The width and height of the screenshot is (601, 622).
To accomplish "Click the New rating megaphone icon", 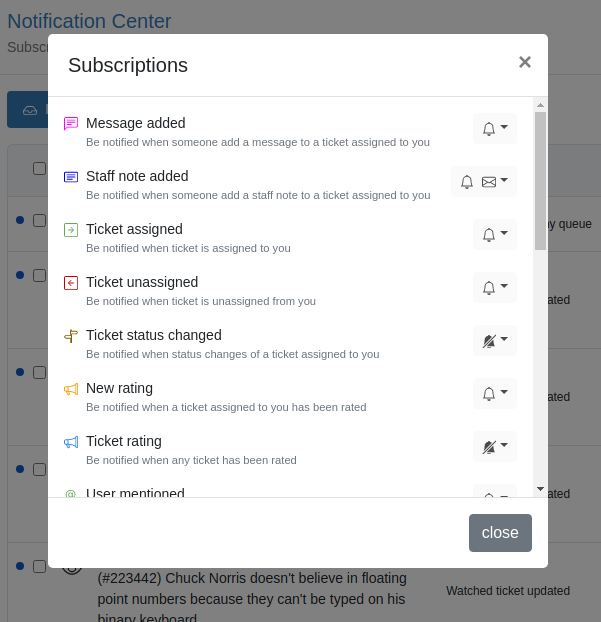I will 71,389.
